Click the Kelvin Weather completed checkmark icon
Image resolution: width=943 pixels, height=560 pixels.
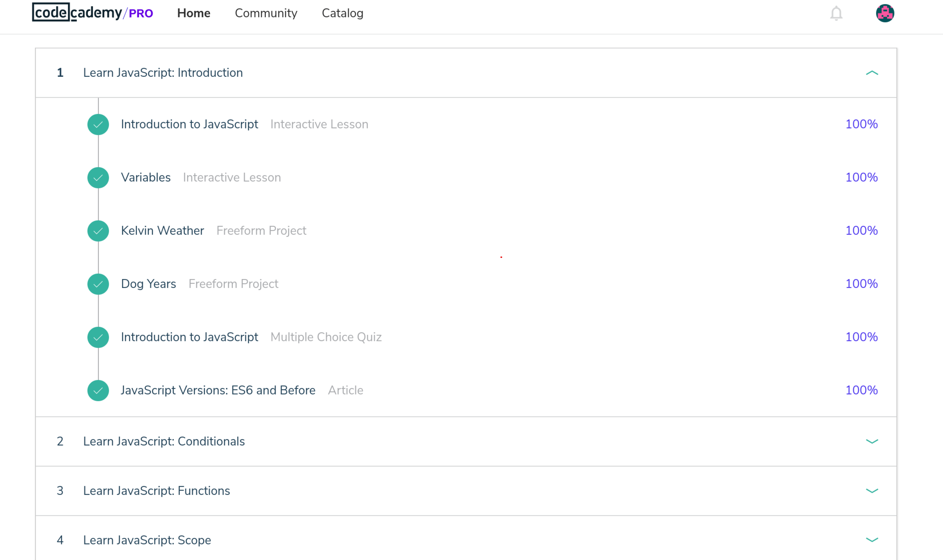coord(98,231)
